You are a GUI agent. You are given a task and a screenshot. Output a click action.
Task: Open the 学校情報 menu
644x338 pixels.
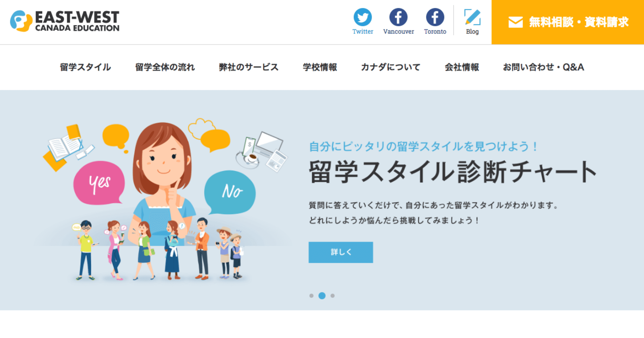(x=320, y=67)
